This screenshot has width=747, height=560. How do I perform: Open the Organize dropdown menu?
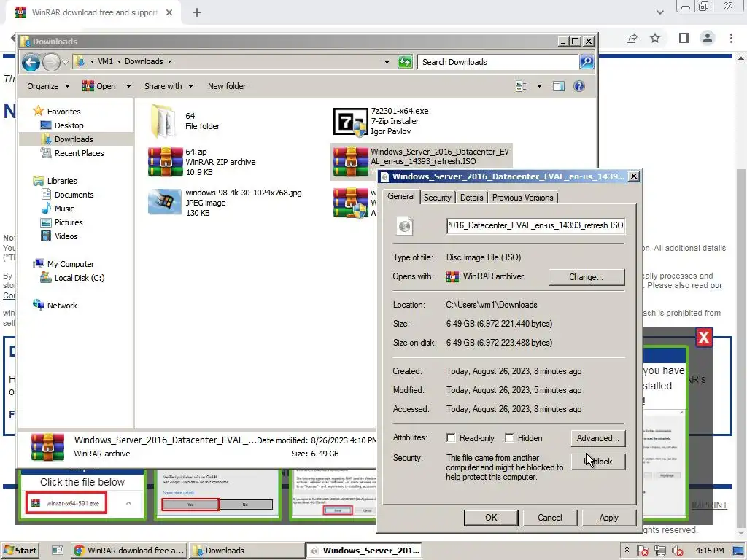pos(48,86)
